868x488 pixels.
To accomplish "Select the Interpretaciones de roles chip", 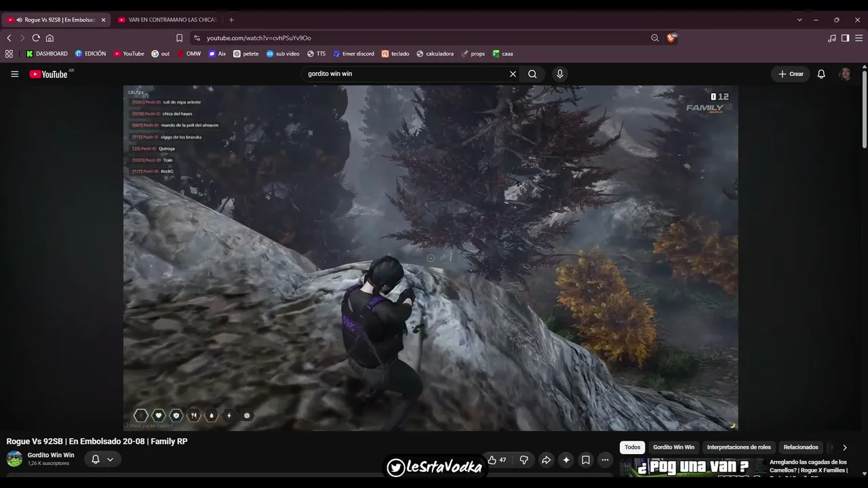I will coord(739,447).
